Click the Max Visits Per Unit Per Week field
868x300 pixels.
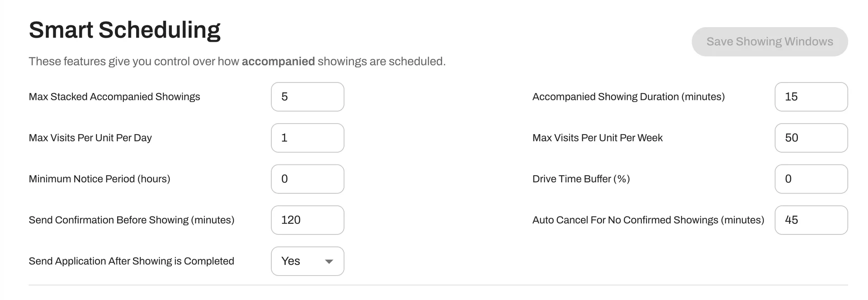coord(811,138)
